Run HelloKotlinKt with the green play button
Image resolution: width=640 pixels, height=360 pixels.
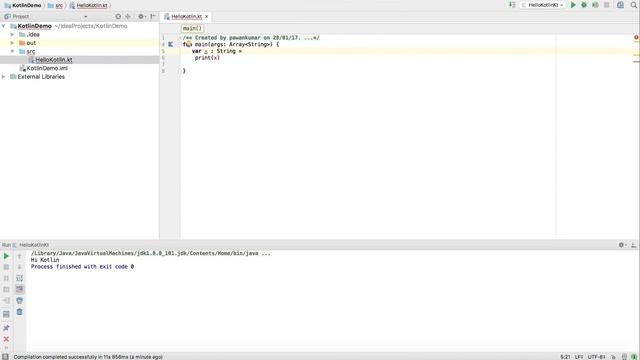(573, 5)
